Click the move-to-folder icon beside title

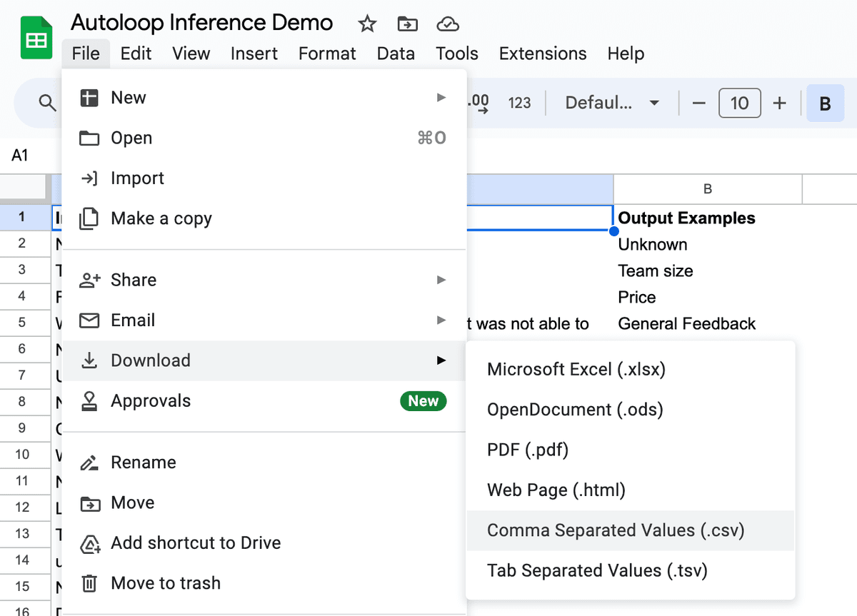(407, 24)
